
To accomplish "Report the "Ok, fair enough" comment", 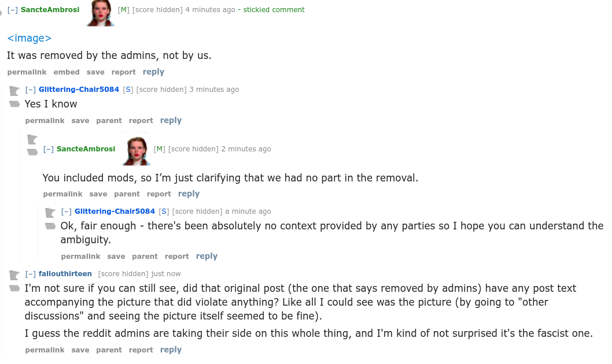I will 176,257.
